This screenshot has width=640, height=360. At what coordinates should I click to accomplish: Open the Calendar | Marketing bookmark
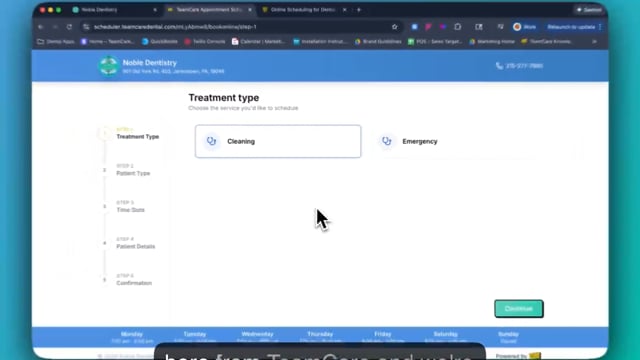(259, 42)
